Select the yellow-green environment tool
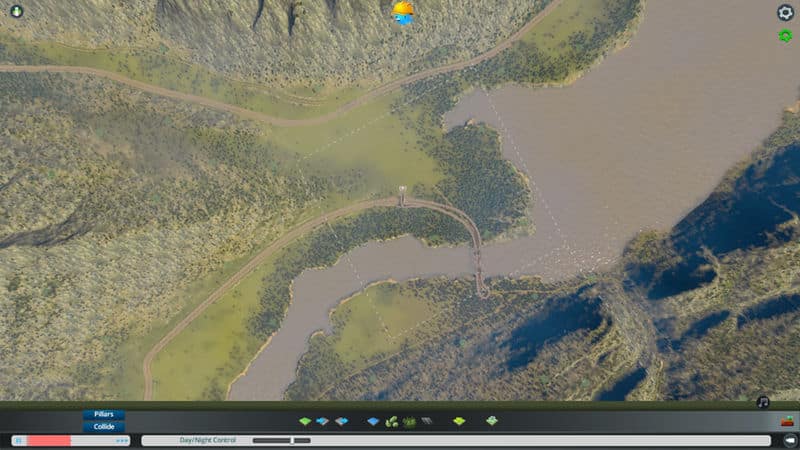 coord(459,421)
